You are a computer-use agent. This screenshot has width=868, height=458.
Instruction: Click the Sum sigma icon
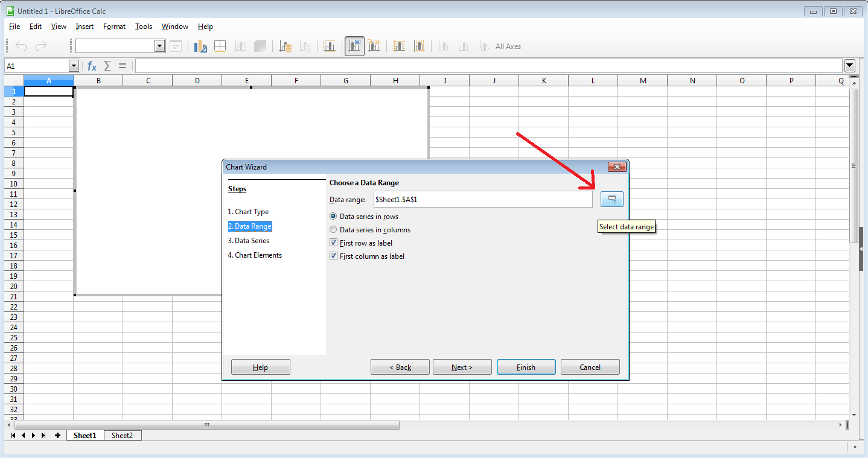click(x=107, y=66)
